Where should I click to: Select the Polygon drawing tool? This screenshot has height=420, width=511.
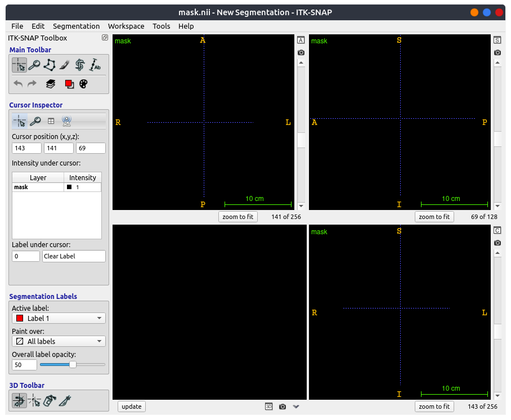(x=49, y=65)
